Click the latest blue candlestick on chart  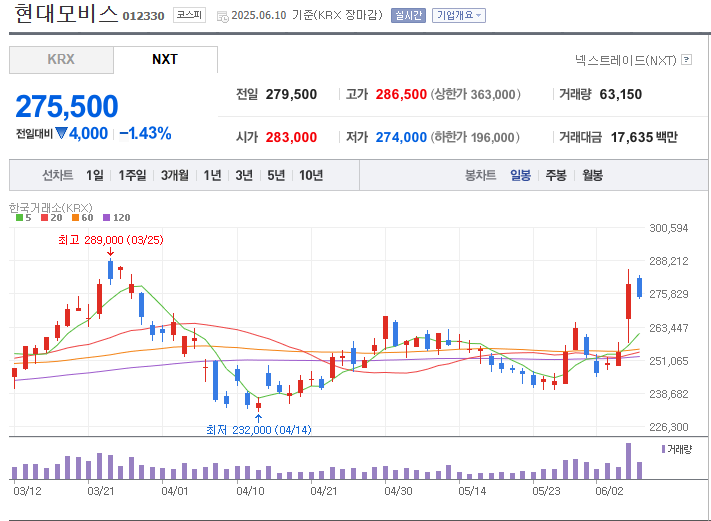(x=639, y=287)
